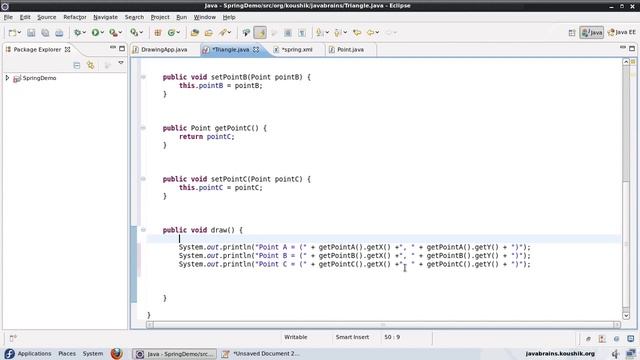The image size is (640, 360).
Task: Click the scroll down arrow of editor
Action: [626, 316]
